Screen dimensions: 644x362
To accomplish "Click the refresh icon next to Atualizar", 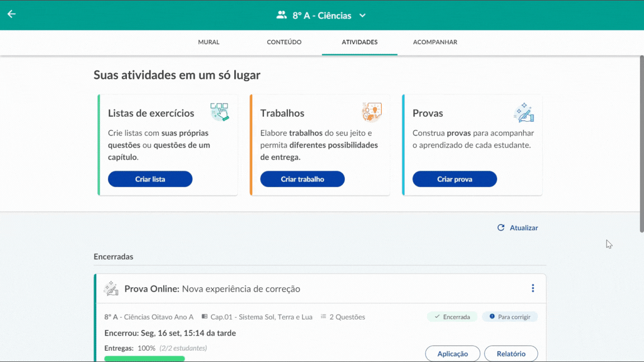I will point(500,227).
